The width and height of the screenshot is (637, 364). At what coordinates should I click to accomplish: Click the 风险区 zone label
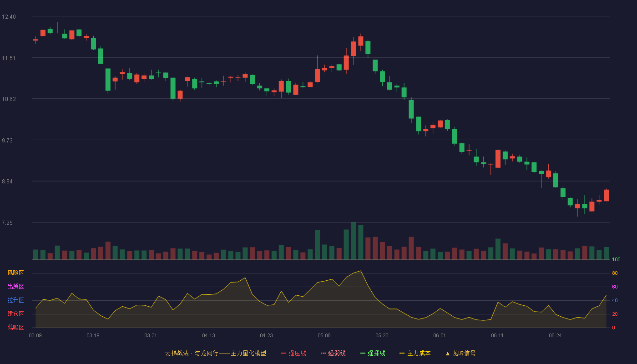click(x=15, y=273)
